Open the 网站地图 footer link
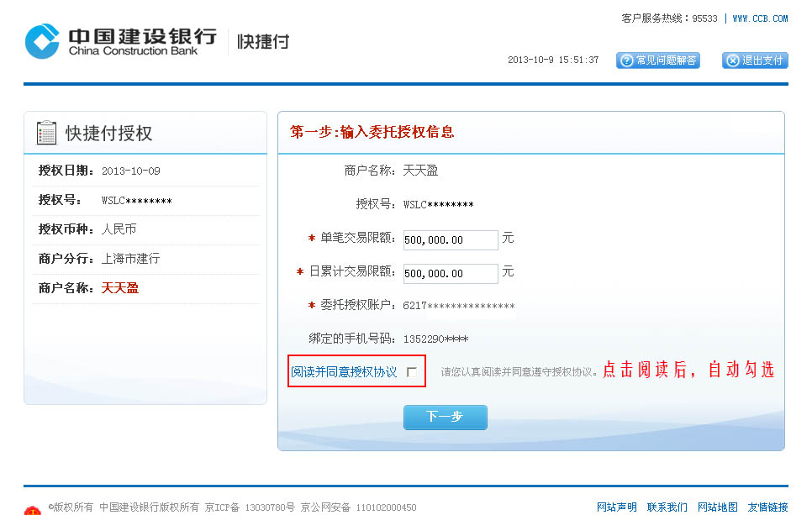Viewport: 812px width, 515px height. (x=717, y=507)
